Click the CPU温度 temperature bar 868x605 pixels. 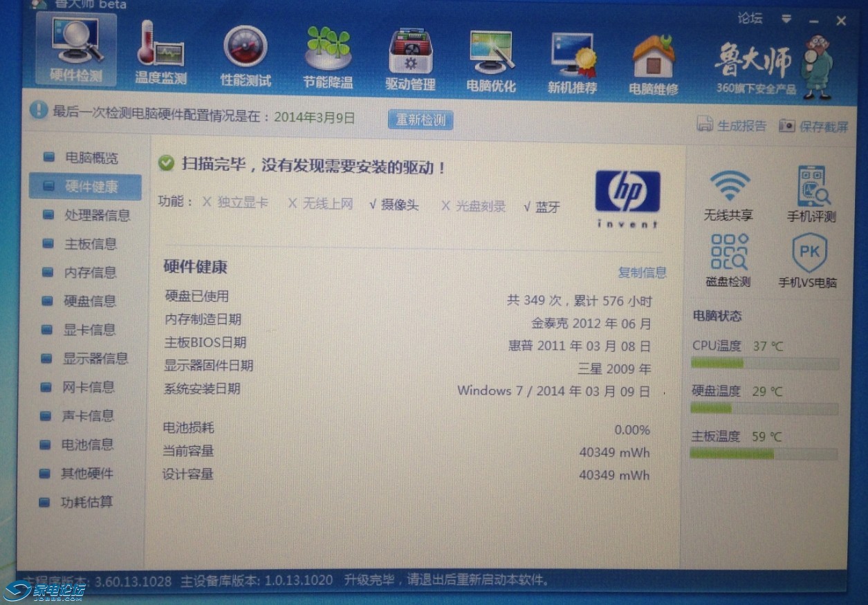point(764,364)
